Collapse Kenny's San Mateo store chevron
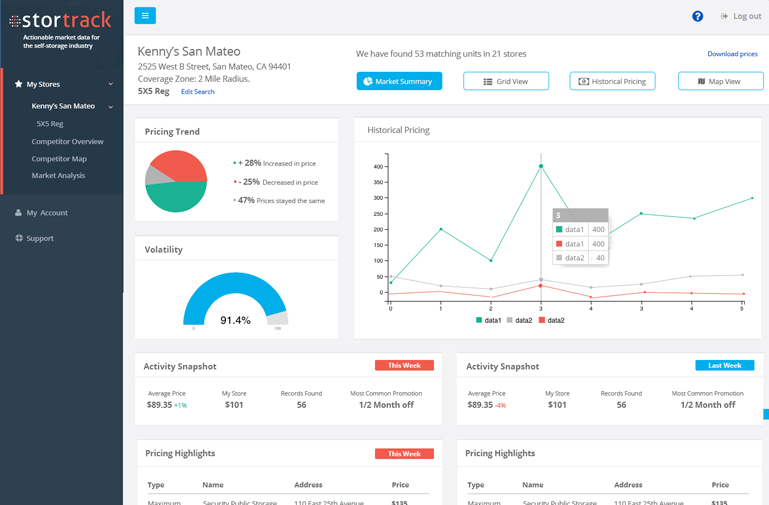The width and height of the screenshot is (769, 505). coord(111,107)
